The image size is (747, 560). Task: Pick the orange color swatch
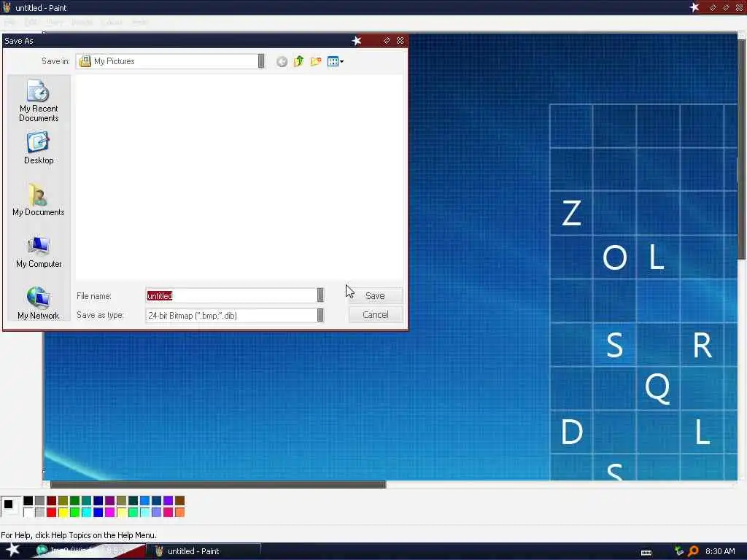(x=179, y=513)
